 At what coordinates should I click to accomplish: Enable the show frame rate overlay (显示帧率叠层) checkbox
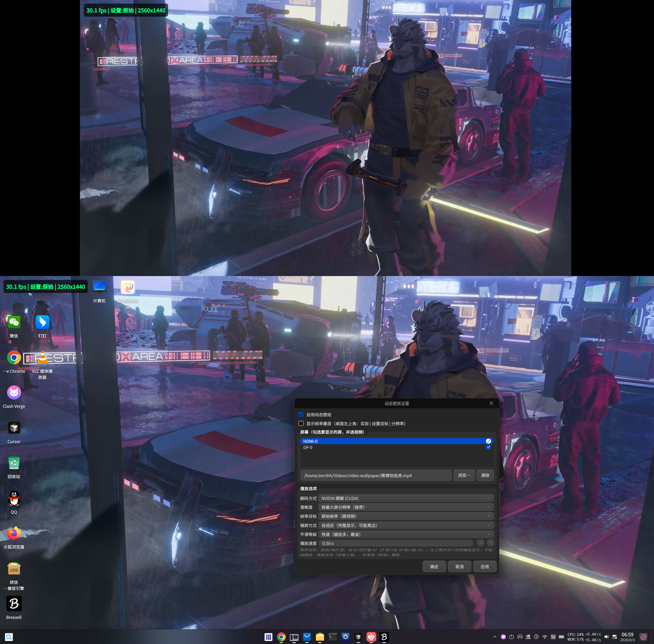pos(301,423)
